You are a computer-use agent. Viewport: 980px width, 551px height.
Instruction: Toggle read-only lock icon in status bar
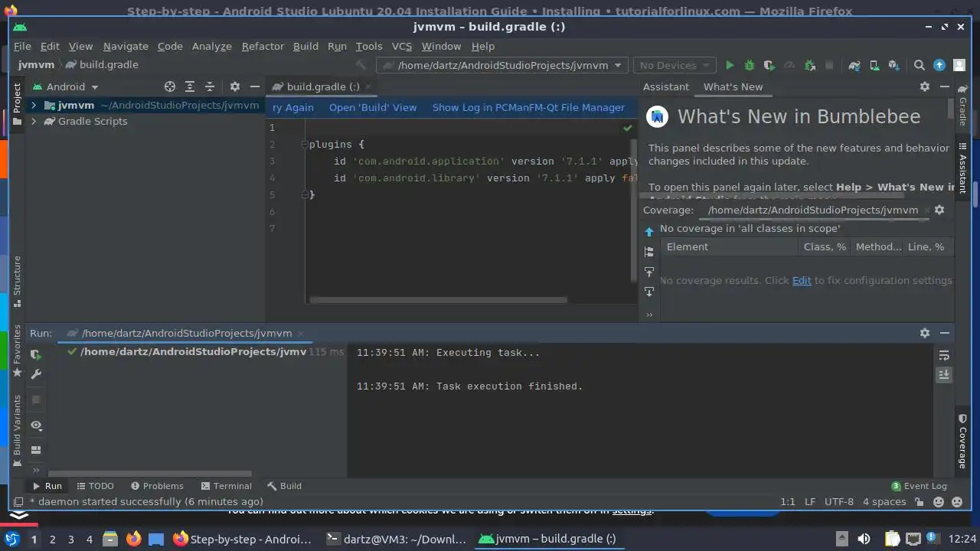pyautogui.click(x=920, y=503)
